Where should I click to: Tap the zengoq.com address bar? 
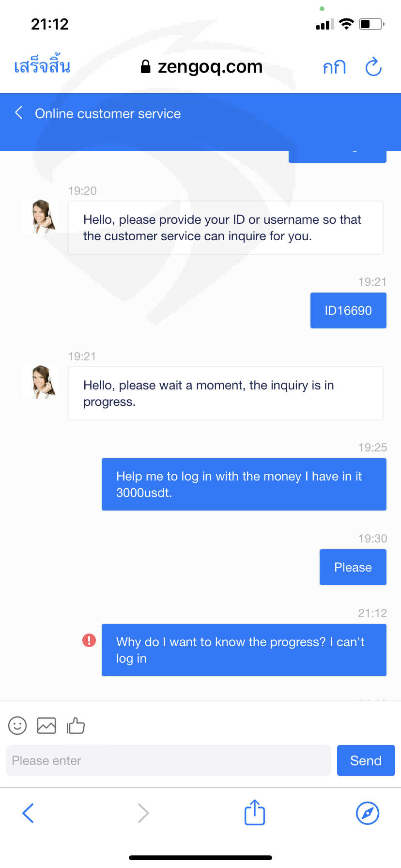pos(201,67)
